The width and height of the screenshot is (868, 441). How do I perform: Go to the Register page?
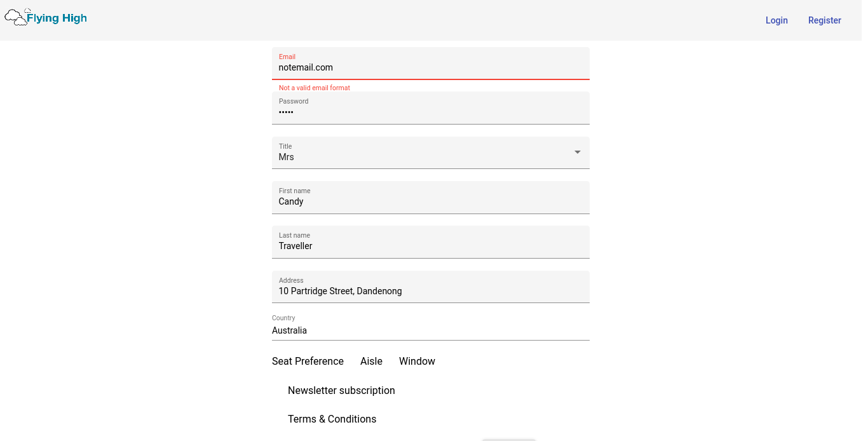[x=824, y=20]
